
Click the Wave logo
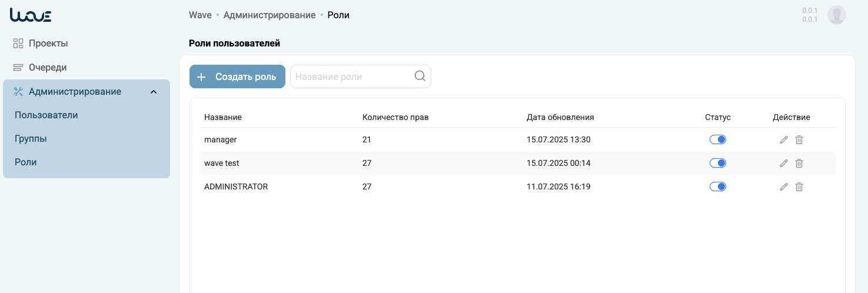pos(31,15)
